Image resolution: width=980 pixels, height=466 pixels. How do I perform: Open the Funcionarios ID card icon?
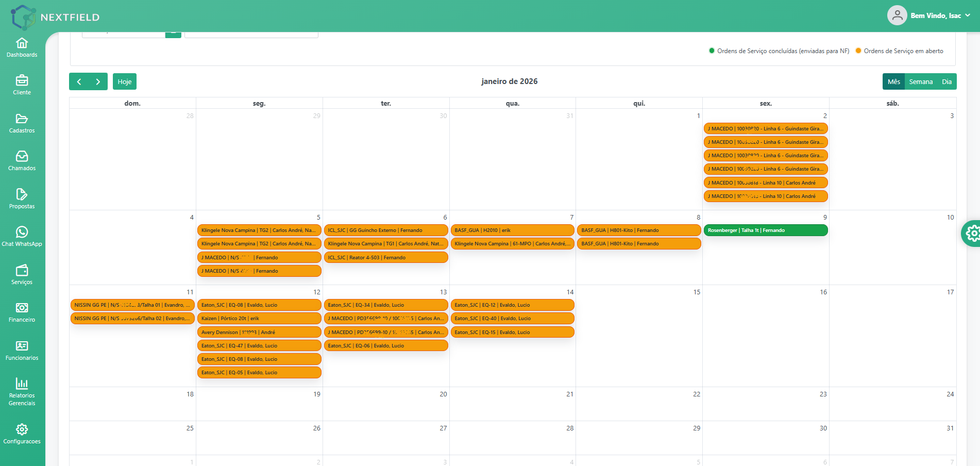[x=22, y=346]
